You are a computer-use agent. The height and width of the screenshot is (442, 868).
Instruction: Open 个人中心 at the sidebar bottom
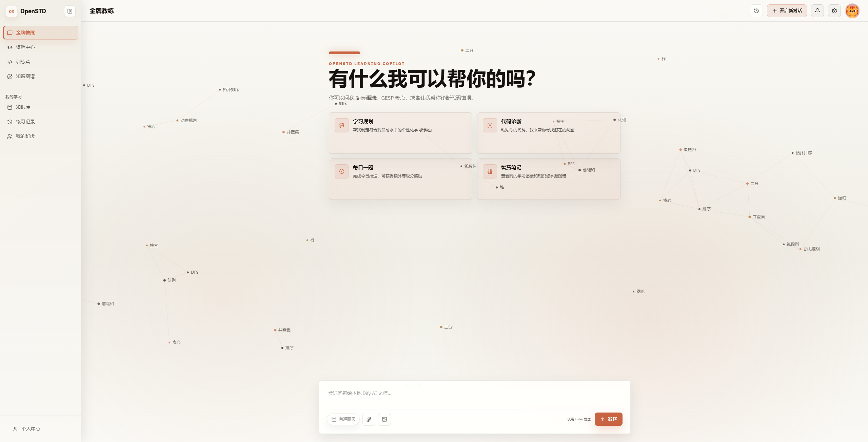point(41,429)
